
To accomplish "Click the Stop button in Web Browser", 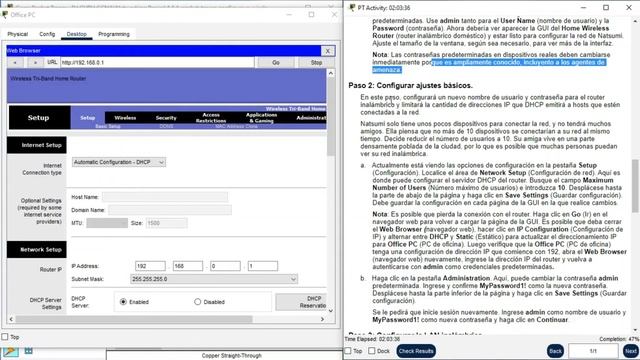I will point(316,62).
